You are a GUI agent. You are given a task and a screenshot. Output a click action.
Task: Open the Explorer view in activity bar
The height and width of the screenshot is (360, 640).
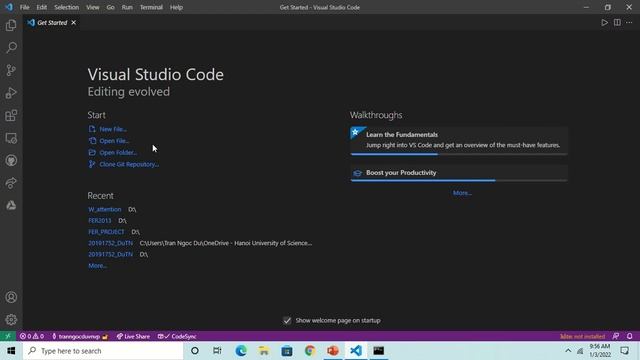[11, 25]
